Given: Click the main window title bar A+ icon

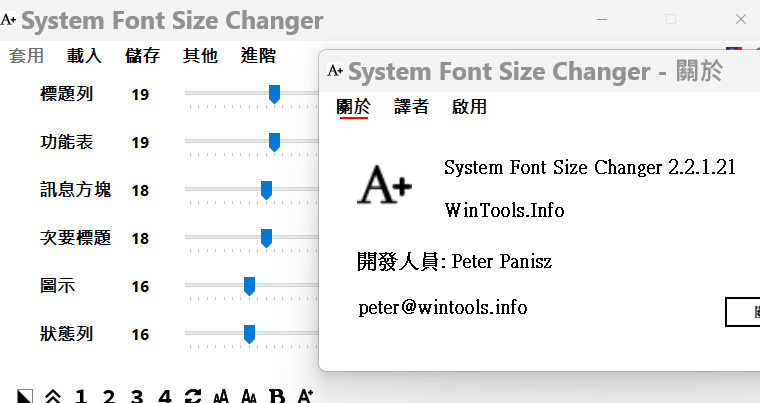Looking at the screenshot, I should pos(8,19).
